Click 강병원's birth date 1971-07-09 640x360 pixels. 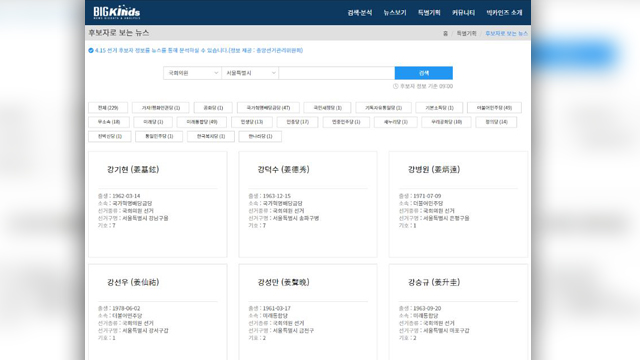(x=427, y=196)
